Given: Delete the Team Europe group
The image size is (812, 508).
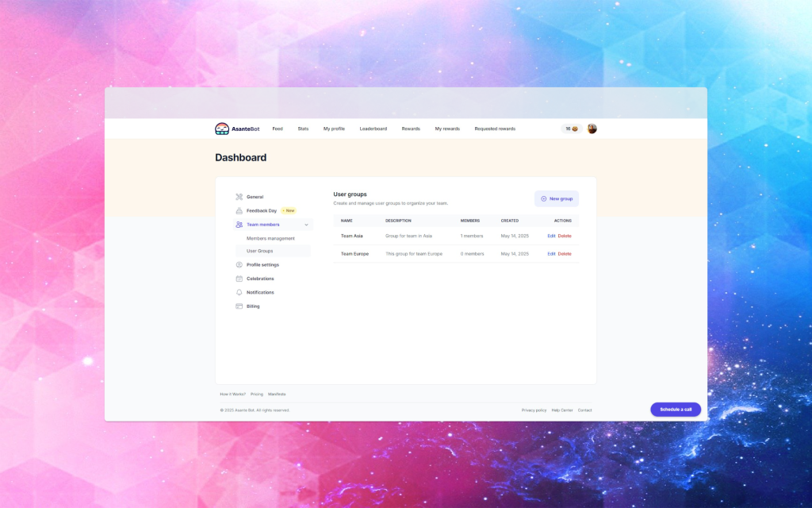Looking at the screenshot, I should (x=565, y=254).
